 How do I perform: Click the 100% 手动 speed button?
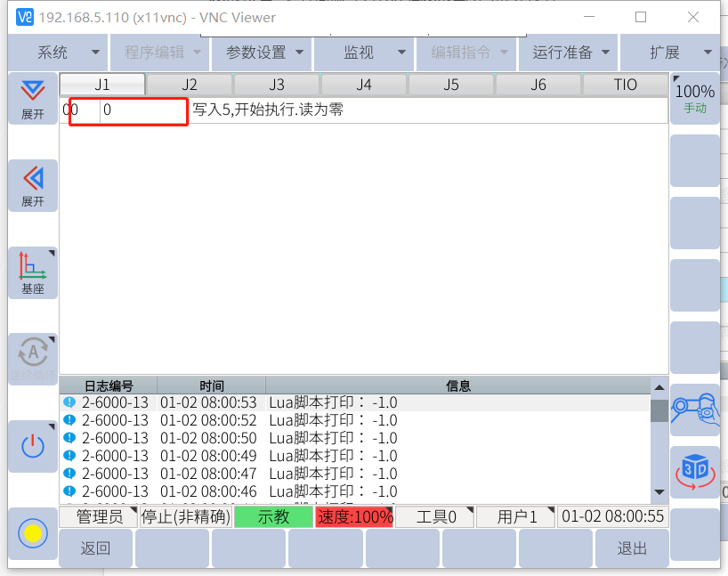click(694, 98)
